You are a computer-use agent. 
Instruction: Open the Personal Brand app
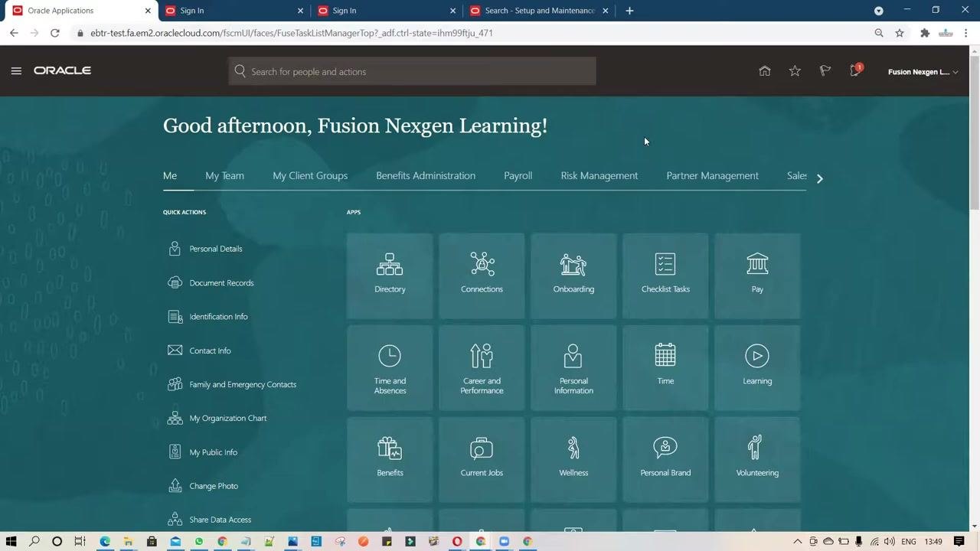click(665, 459)
